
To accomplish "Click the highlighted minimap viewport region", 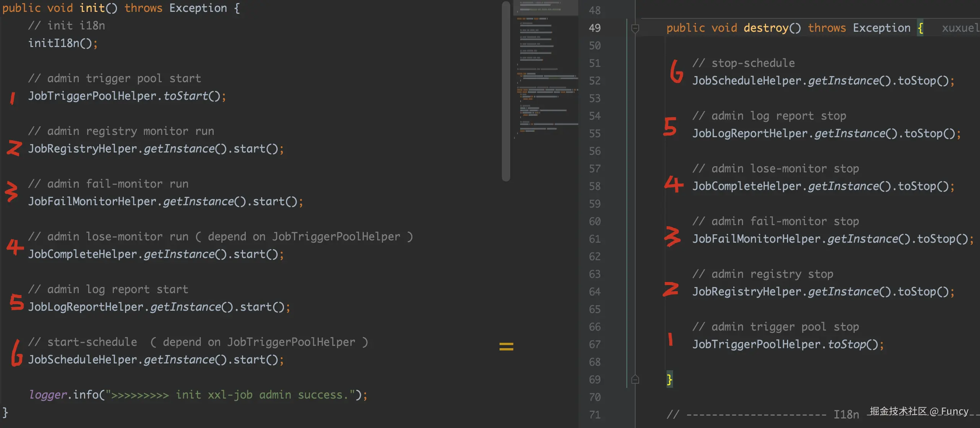I will pyautogui.click(x=546, y=8).
